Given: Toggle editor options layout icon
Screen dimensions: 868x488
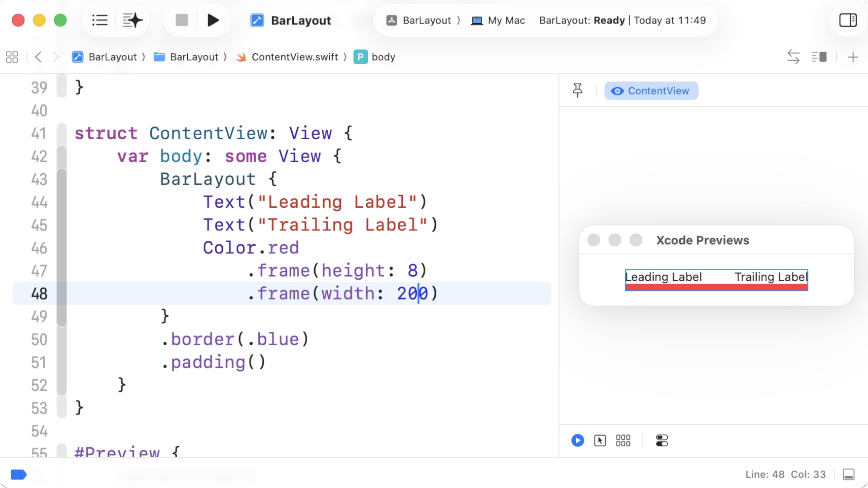Looking at the screenshot, I should (819, 57).
